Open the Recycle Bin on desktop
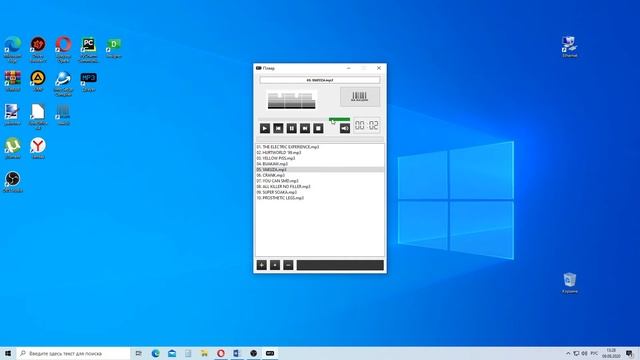This screenshot has width=640, height=360. 570,283
